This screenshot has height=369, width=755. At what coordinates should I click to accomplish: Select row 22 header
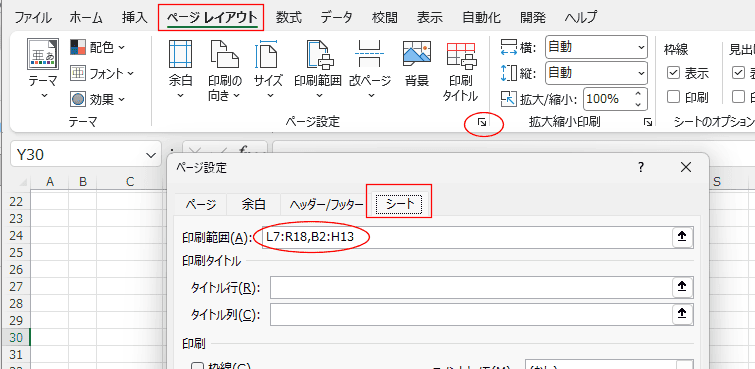click(16, 201)
